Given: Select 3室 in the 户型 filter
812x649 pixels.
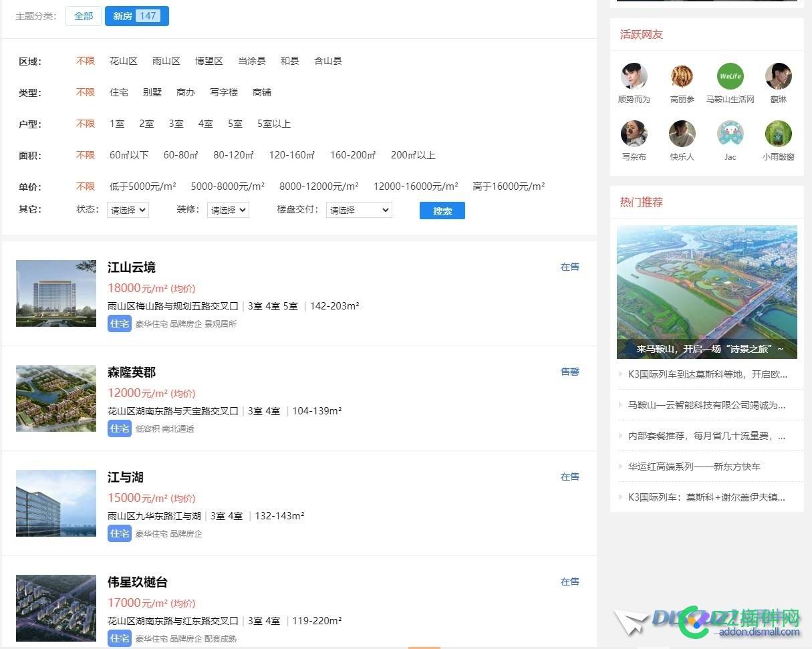Looking at the screenshot, I should click(176, 124).
